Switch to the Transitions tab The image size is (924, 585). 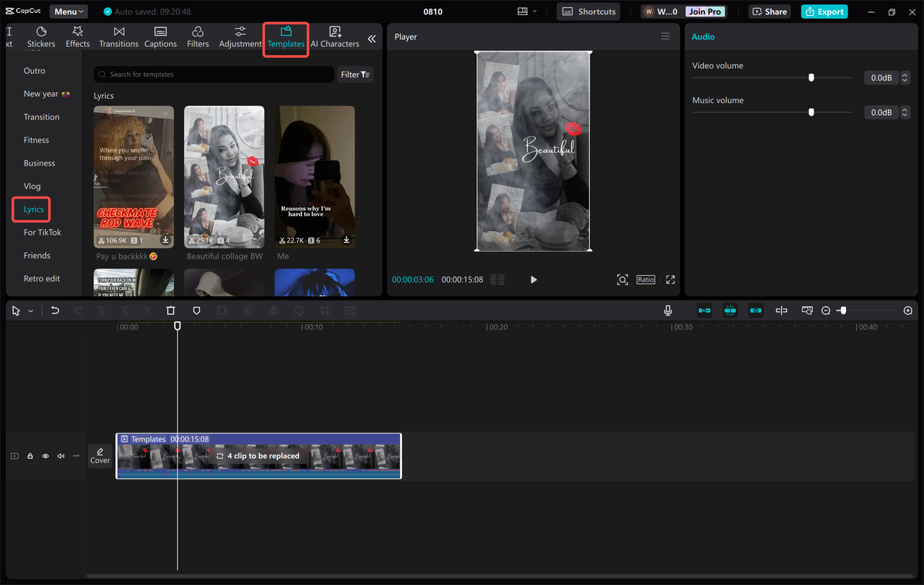click(119, 37)
